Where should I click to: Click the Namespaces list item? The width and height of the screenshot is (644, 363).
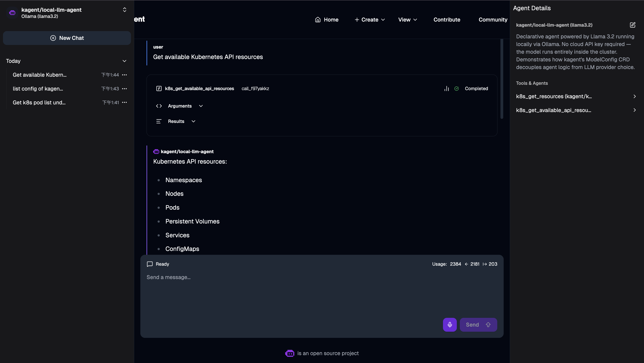point(184,180)
